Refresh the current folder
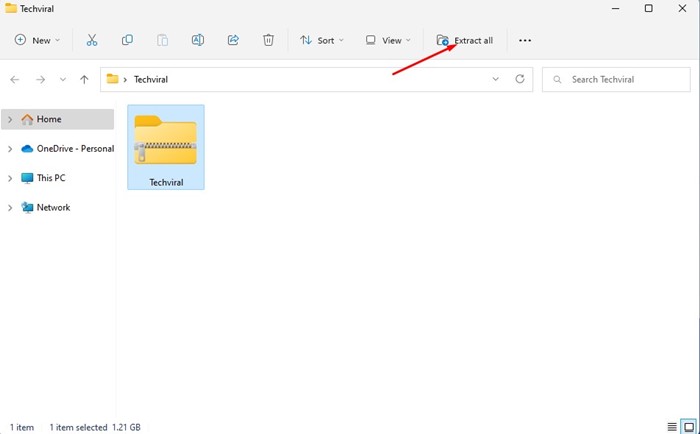This screenshot has height=434, width=700. tap(520, 79)
